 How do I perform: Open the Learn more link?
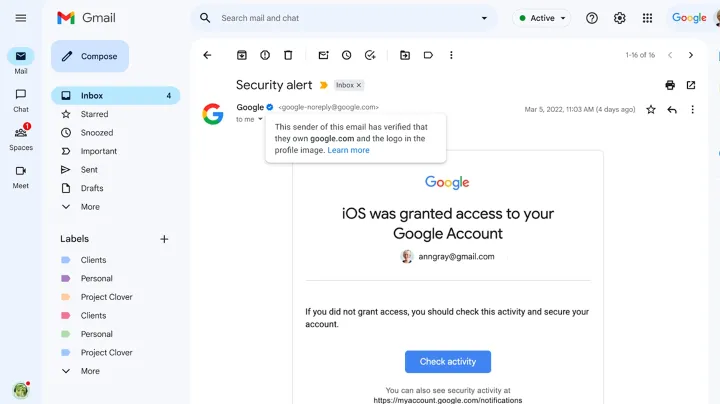pos(348,150)
